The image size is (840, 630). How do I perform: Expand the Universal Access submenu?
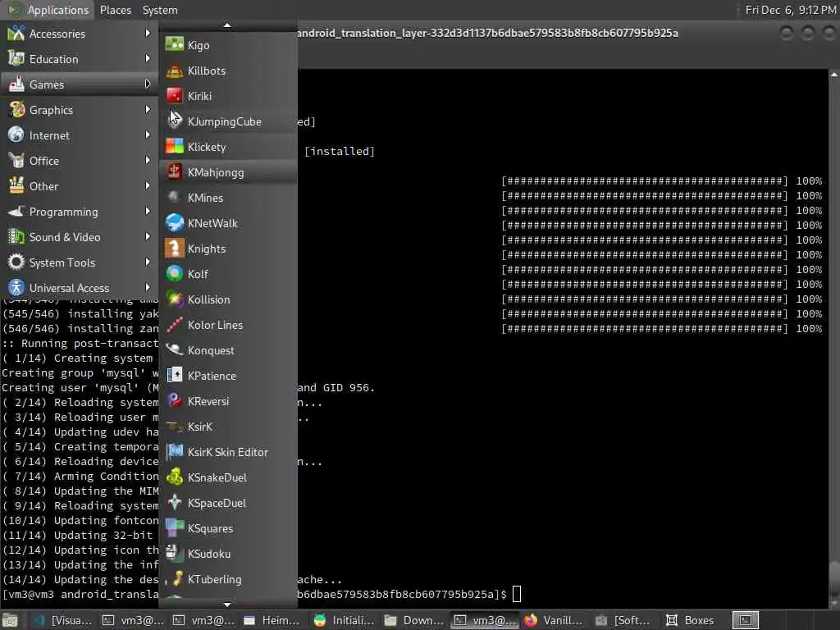80,288
